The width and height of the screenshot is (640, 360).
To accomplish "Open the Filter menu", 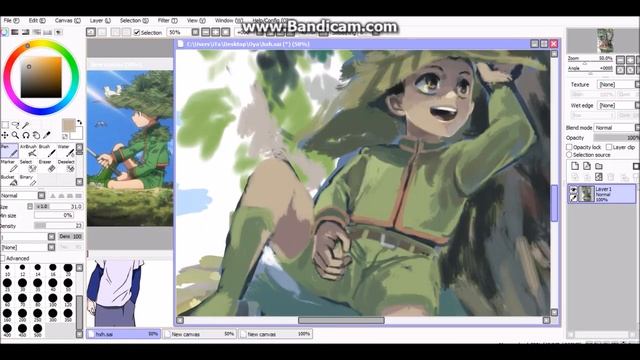I will [167, 20].
